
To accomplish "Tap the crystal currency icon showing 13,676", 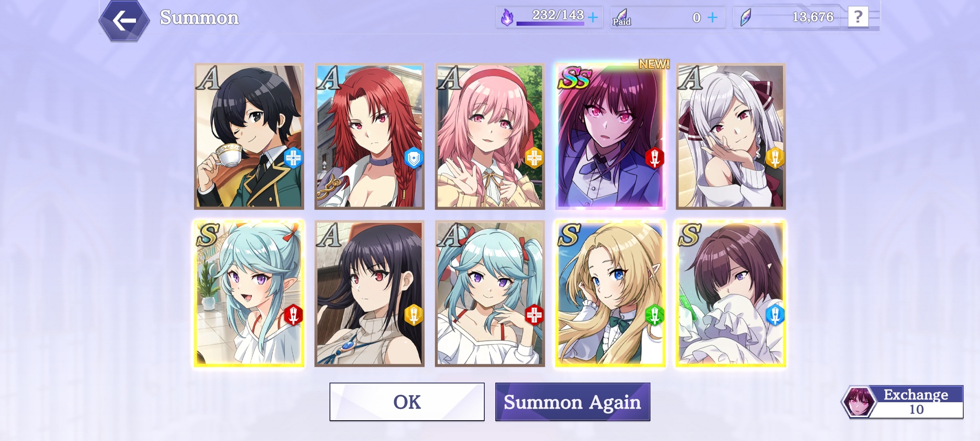I will 746,18.
